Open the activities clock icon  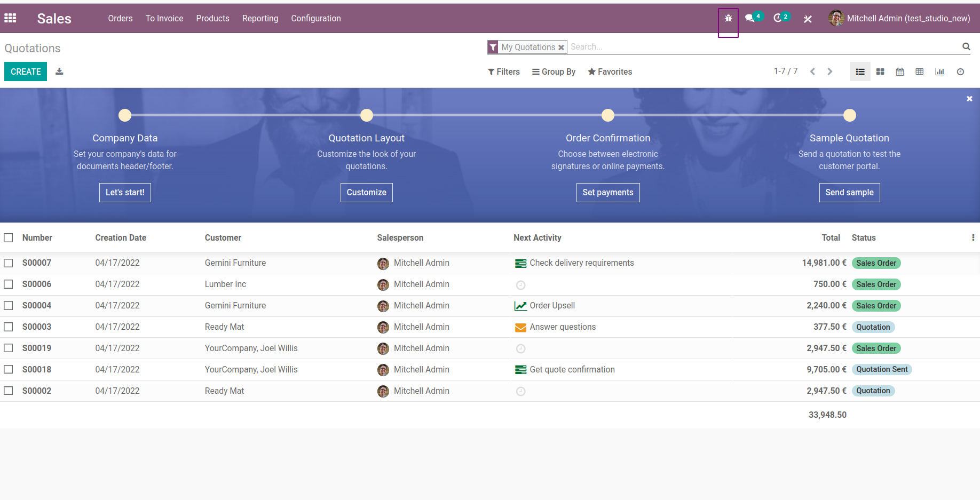point(778,18)
